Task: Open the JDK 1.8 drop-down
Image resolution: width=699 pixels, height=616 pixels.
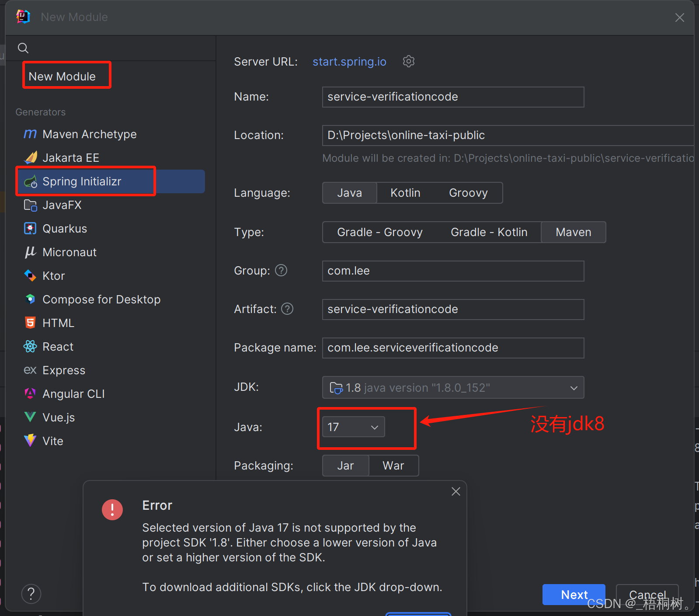Action: tap(453, 387)
